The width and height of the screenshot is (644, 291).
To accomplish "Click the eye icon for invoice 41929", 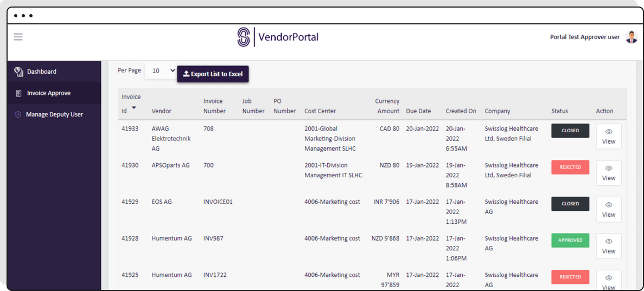I will coord(609,205).
